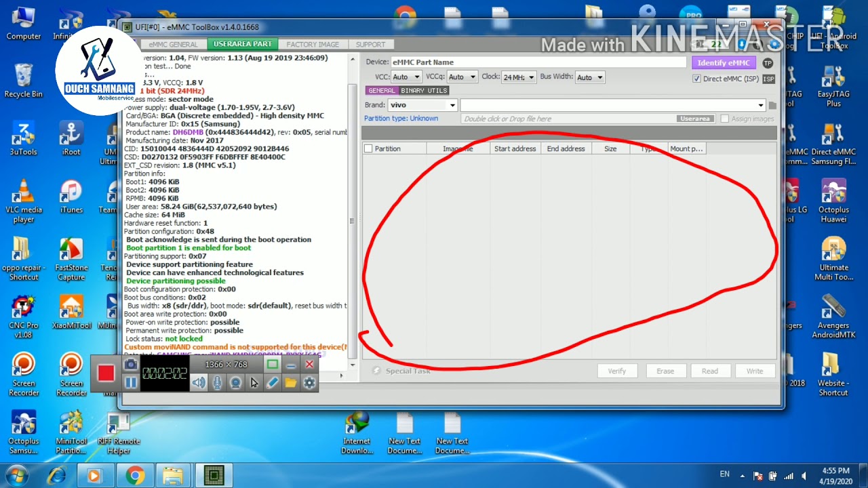Open the VLC media player desktop icon

click(x=24, y=201)
